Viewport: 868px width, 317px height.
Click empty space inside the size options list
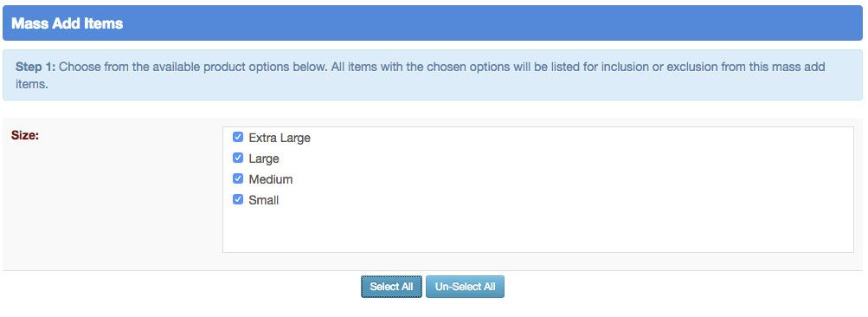(537, 227)
